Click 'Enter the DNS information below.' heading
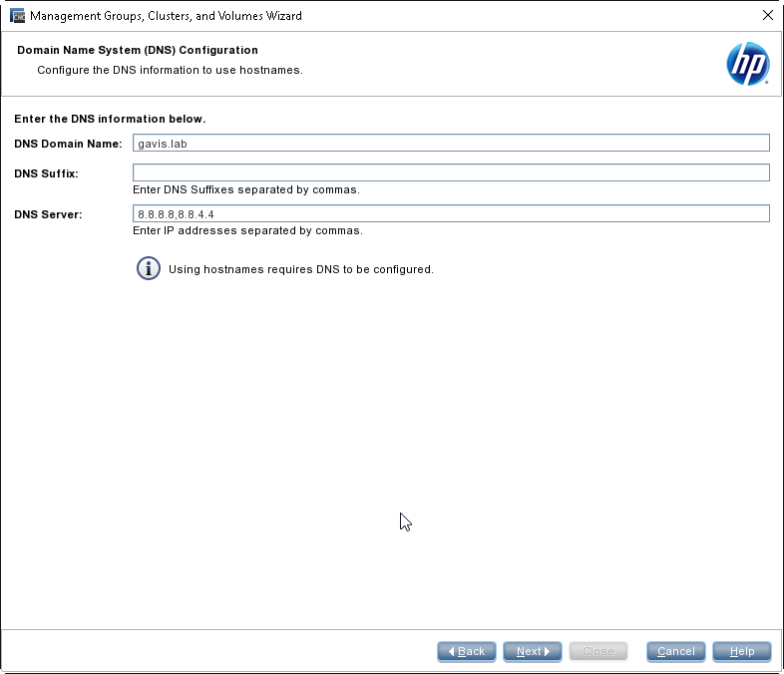This screenshot has width=784, height=674. pyautogui.click(x=110, y=119)
